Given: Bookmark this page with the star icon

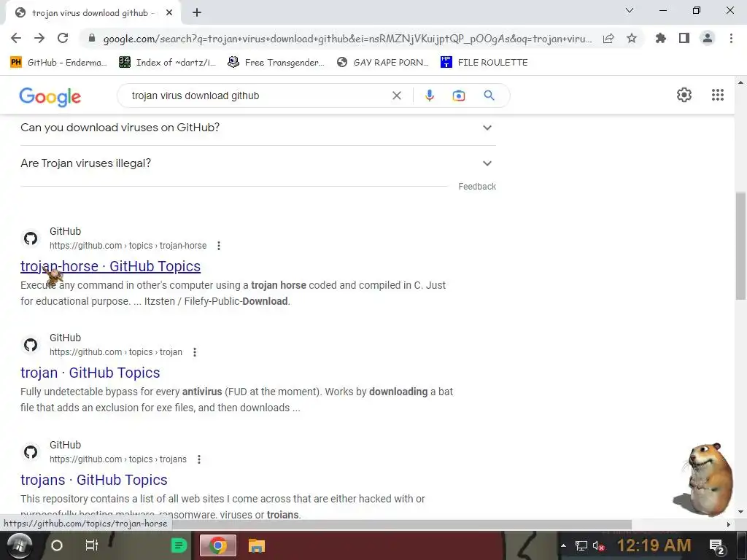Looking at the screenshot, I should (x=632, y=39).
